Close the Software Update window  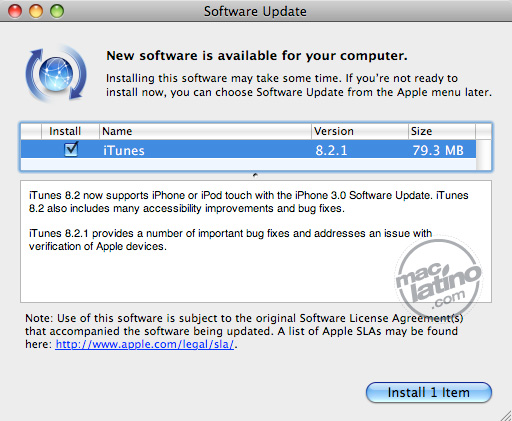tap(15, 11)
